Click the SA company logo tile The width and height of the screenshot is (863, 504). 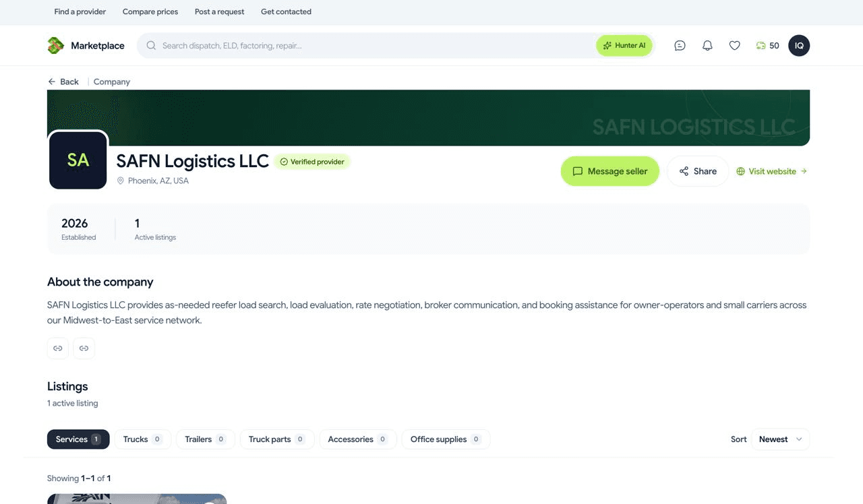78,160
